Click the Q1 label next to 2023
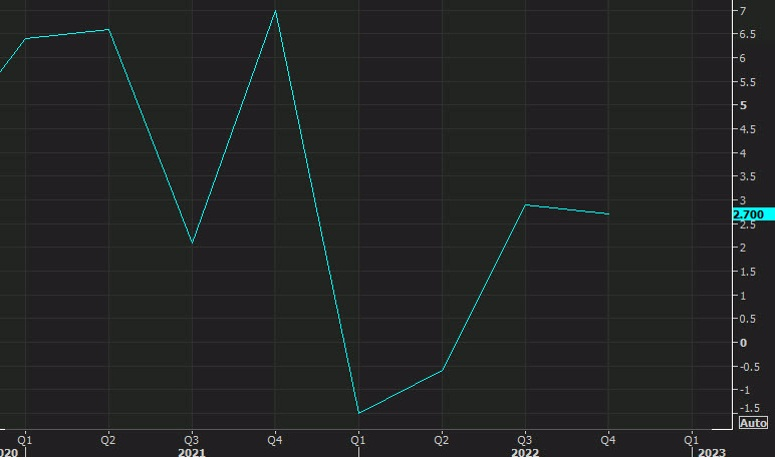 (x=691, y=439)
